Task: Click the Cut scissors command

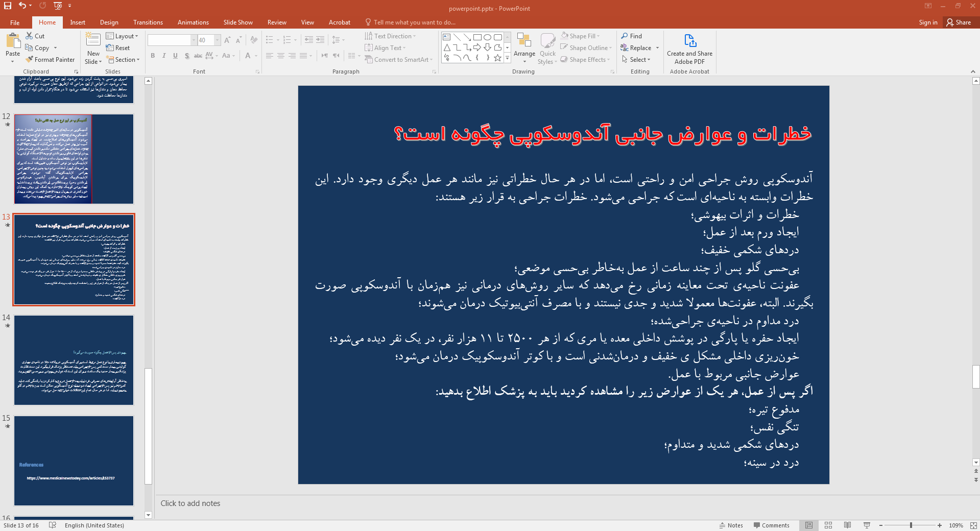Action: [35, 36]
